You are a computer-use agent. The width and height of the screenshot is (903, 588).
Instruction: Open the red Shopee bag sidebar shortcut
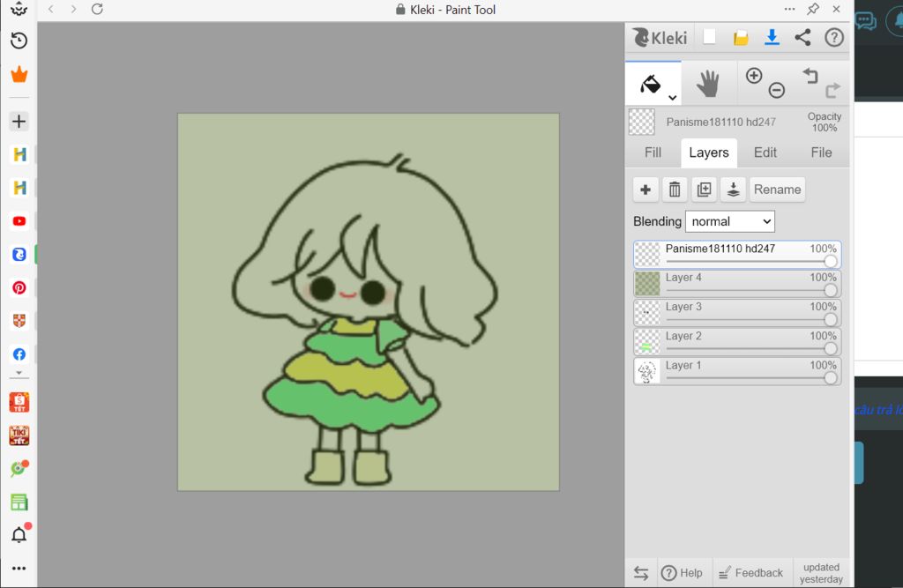click(19, 402)
